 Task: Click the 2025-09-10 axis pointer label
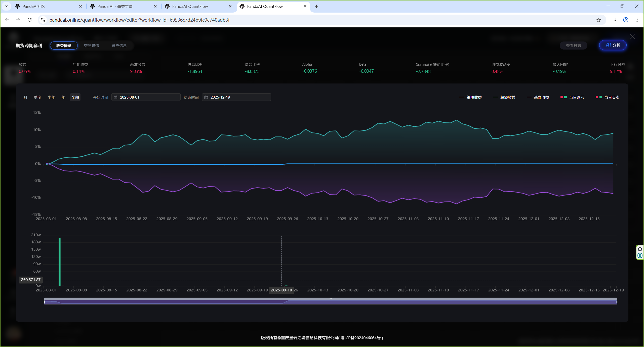[x=281, y=290]
